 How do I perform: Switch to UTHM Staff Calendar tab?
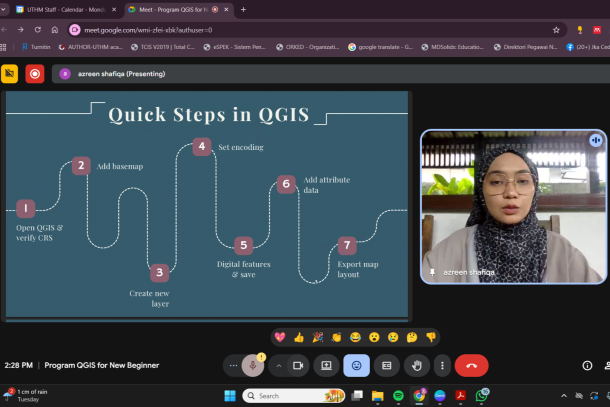pyautogui.click(x=62, y=9)
